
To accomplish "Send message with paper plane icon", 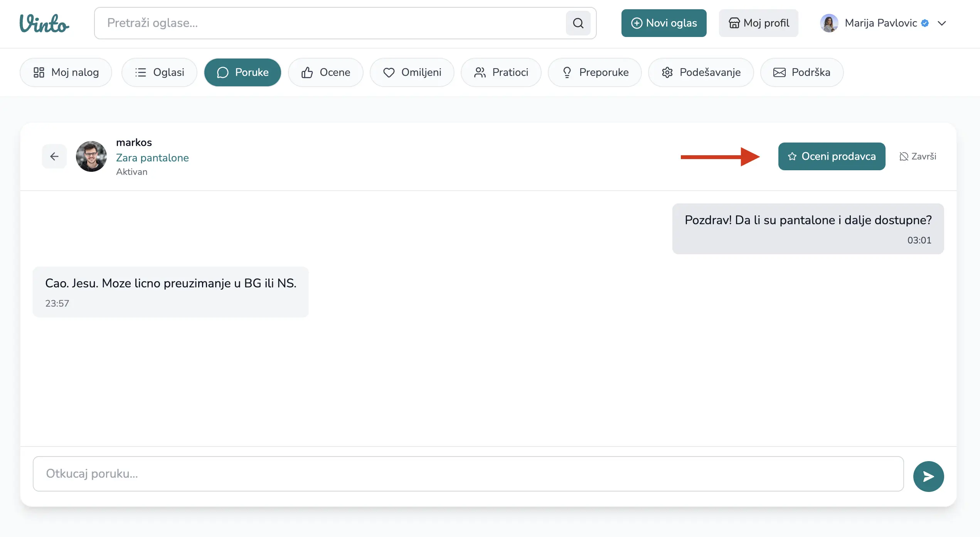I will [x=928, y=477].
